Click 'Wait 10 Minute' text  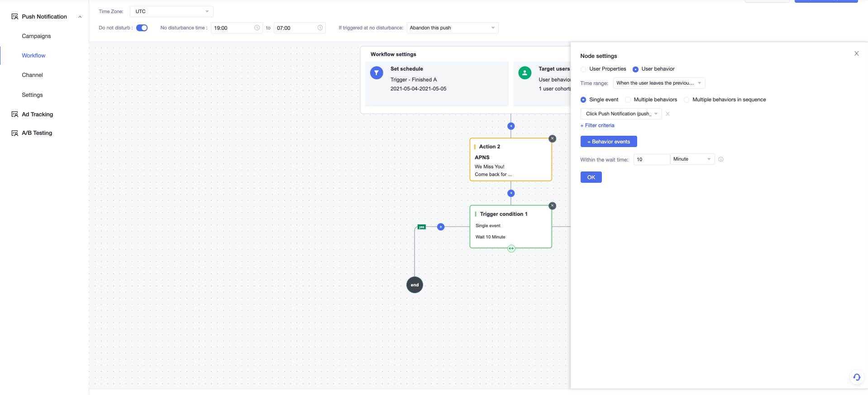tap(490, 237)
